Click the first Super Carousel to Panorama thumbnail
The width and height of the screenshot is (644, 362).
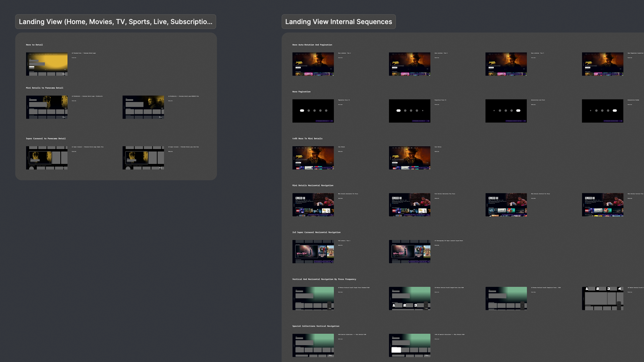point(47,158)
